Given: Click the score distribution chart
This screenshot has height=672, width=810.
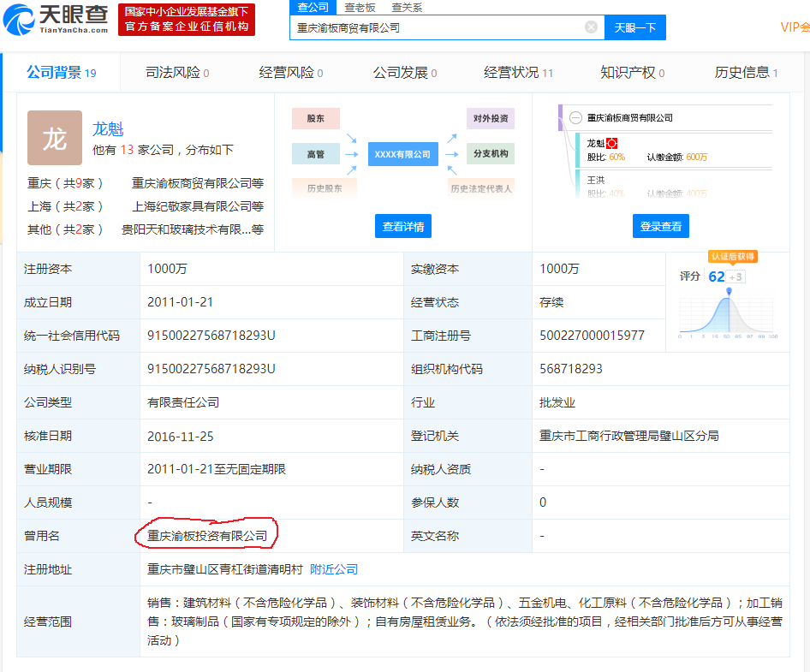Looking at the screenshot, I should point(729,314).
